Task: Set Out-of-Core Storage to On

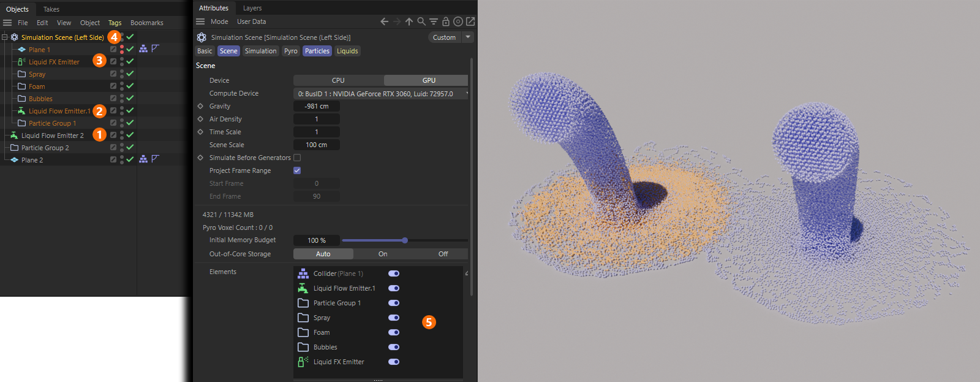Action: tap(383, 254)
